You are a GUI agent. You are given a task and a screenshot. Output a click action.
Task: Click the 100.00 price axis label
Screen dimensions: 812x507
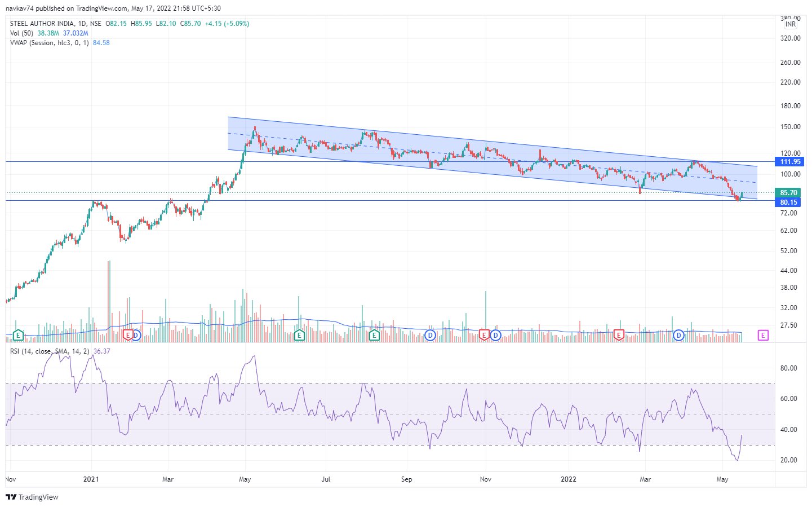pyautogui.click(x=790, y=174)
